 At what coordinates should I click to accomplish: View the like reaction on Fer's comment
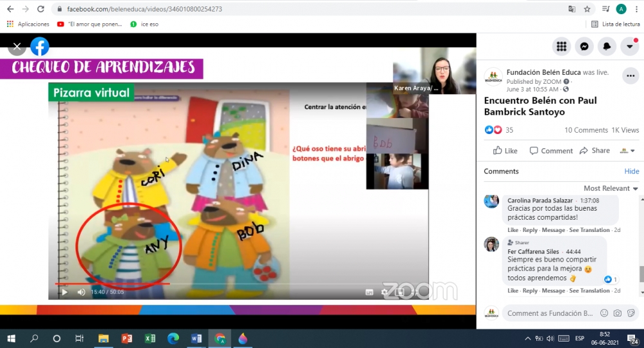pos(611,280)
